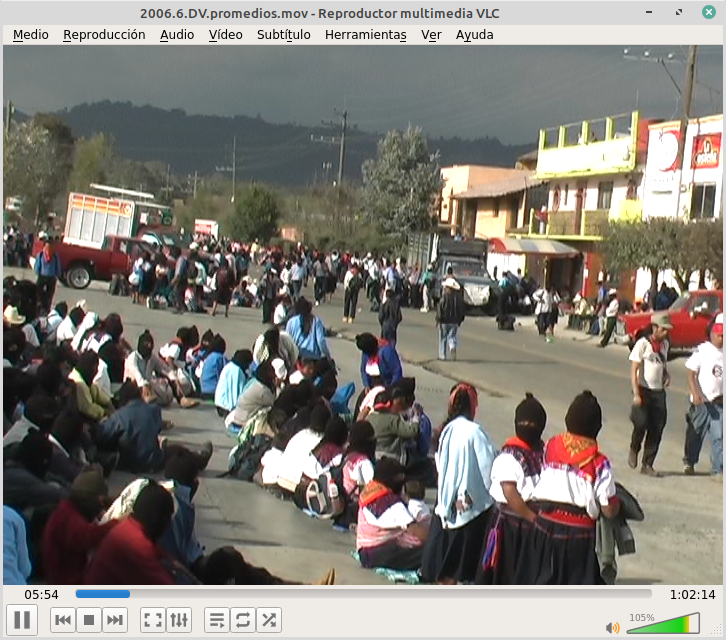Expand the Audio menu
This screenshot has width=726, height=640.
tap(177, 34)
